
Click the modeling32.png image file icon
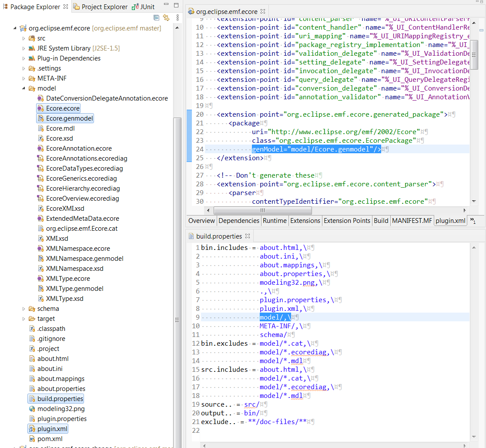coord(32,409)
